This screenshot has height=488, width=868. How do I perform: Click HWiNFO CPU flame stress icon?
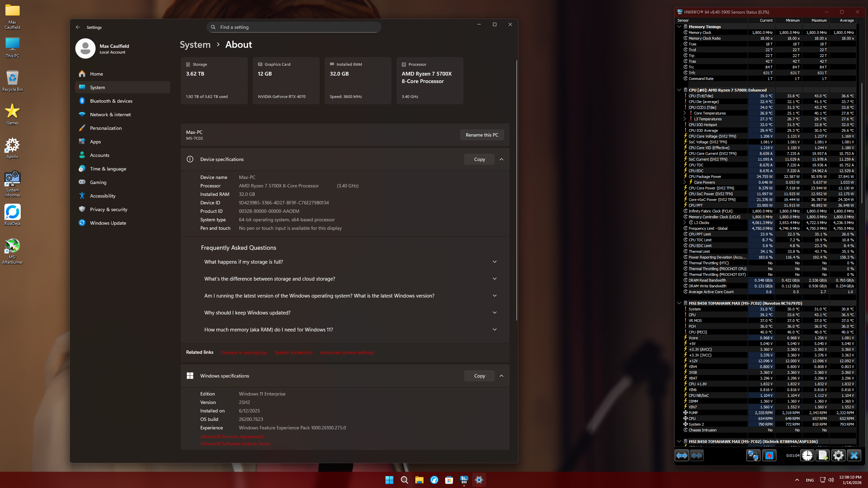pyautogui.click(x=769, y=455)
